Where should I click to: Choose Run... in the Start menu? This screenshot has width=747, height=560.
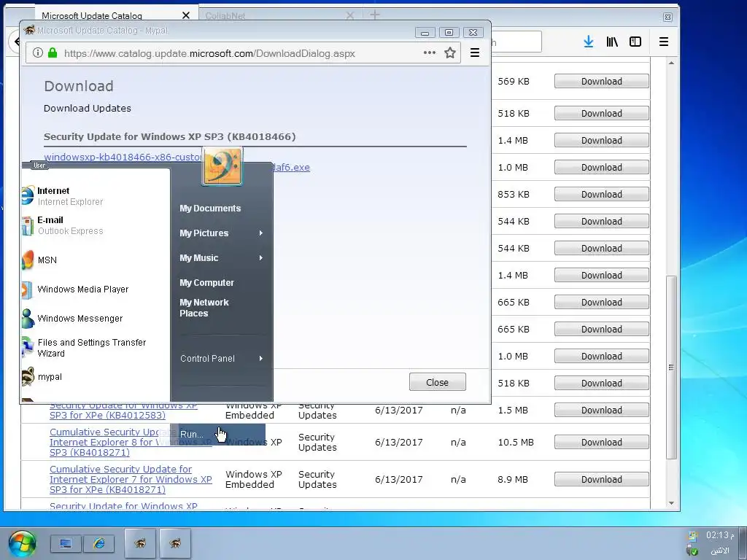(217, 435)
